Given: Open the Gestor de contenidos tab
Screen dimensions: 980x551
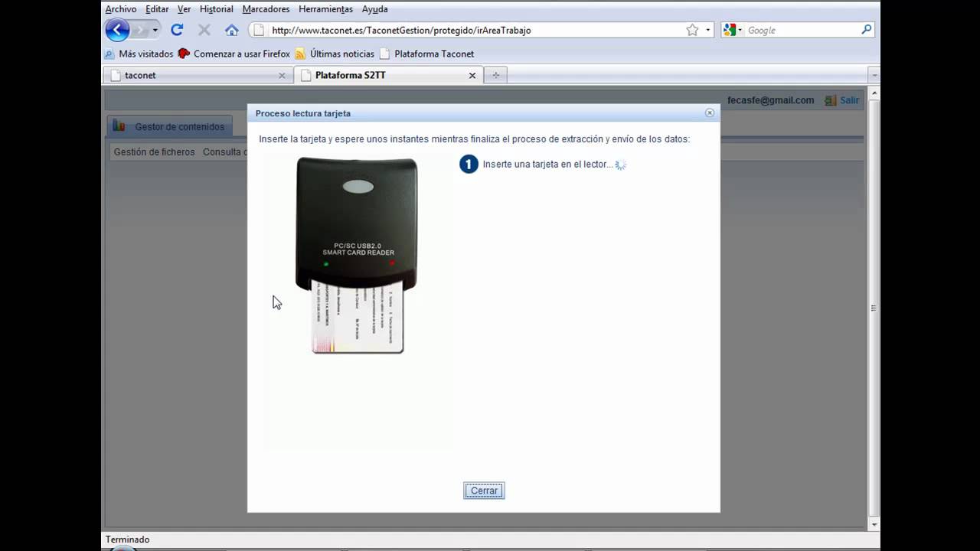Looking at the screenshot, I should (x=169, y=126).
